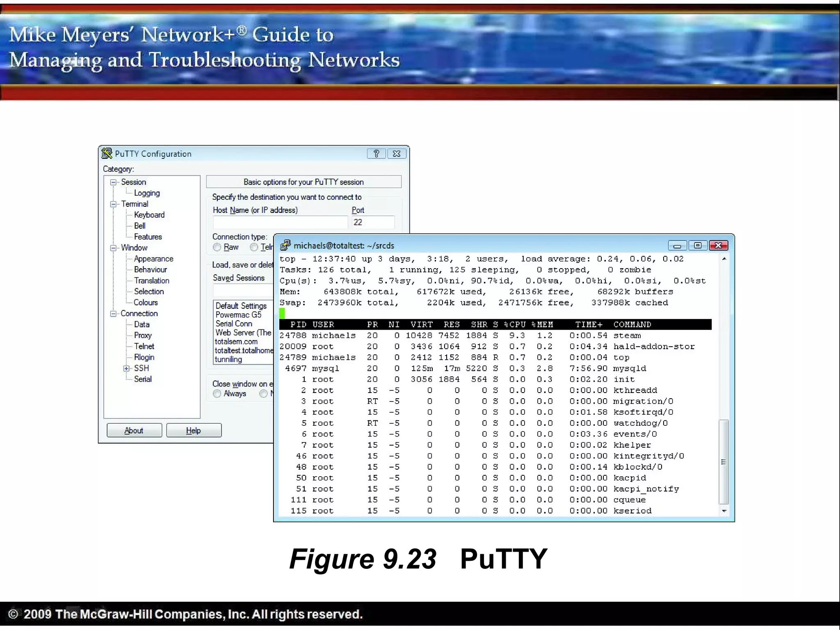840x630 pixels.
Task: Open the Connection category
Action: tap(139, 313)
